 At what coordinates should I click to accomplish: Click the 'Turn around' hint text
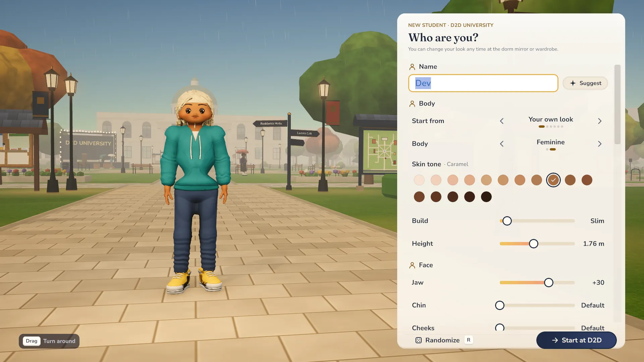(59, 341)
